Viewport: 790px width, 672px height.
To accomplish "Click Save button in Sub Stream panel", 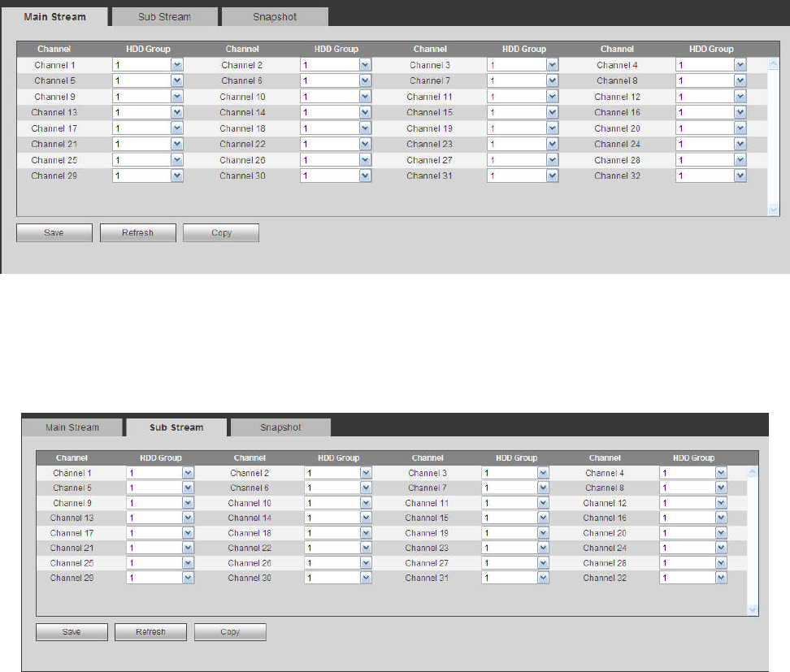I will [x=72, y=631].
